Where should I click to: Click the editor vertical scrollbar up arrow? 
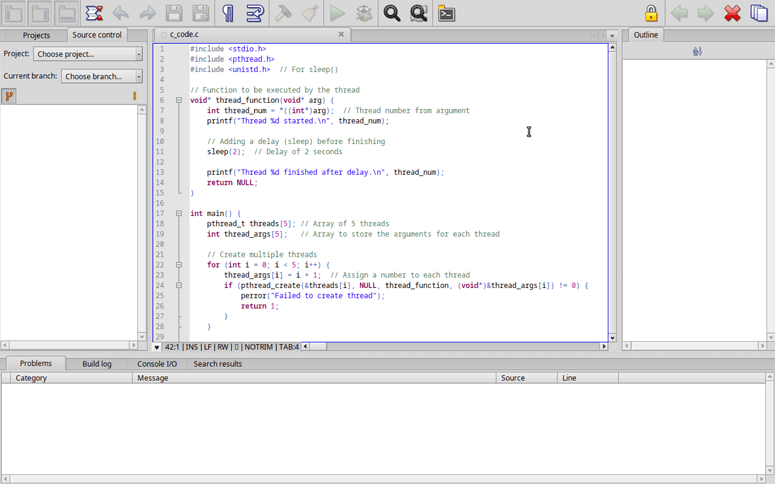pos(612,47)
